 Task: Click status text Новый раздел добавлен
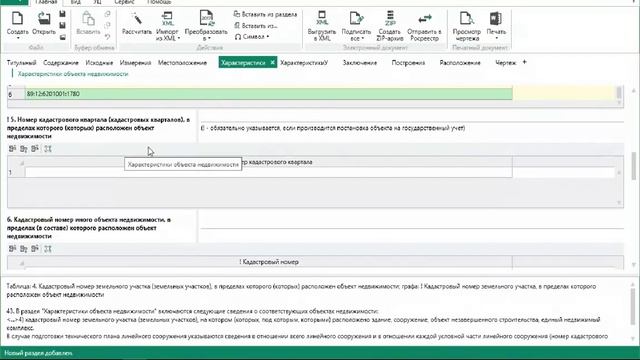pyautogui.click(x=38, y=353)
